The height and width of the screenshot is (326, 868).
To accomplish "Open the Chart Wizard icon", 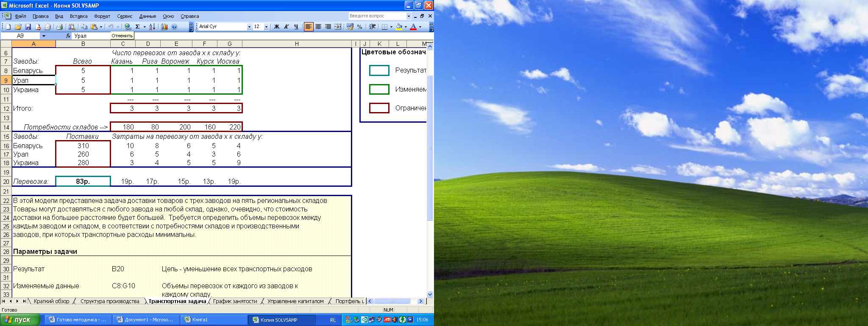I will (x=164, y=27).
